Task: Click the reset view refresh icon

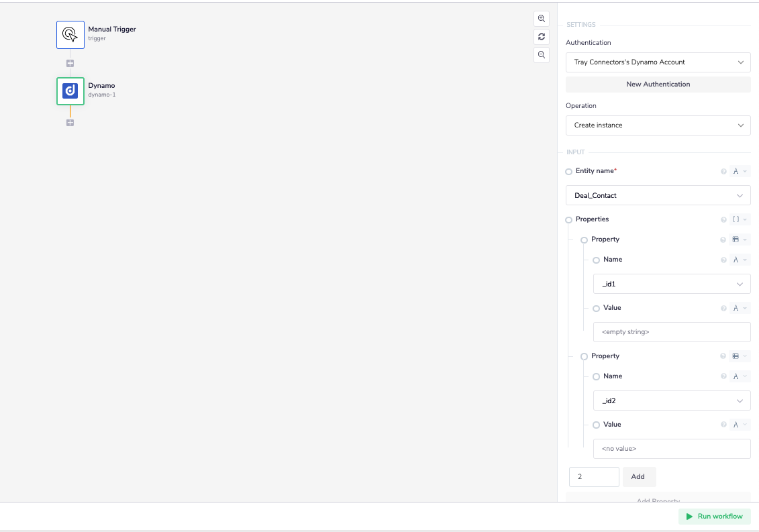Action: coord(542,37)
